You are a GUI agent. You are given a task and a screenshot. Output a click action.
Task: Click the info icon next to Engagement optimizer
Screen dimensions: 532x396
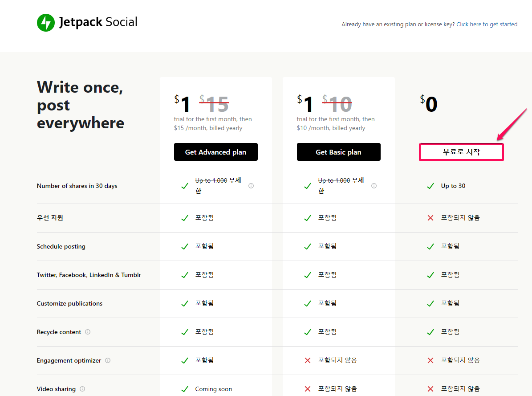pyautogui.click(x=108, y=360)
